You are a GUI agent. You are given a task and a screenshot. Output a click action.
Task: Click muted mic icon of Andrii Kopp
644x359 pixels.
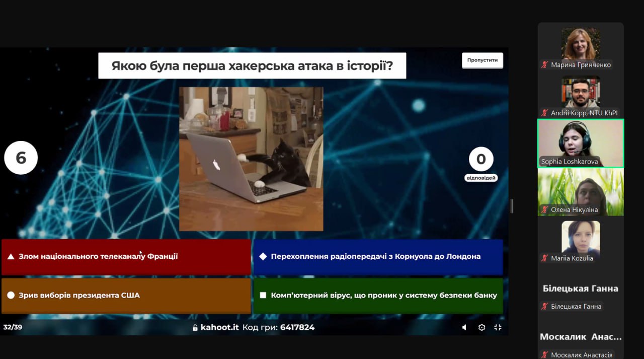pyautogui.click(x=544, y=113)
